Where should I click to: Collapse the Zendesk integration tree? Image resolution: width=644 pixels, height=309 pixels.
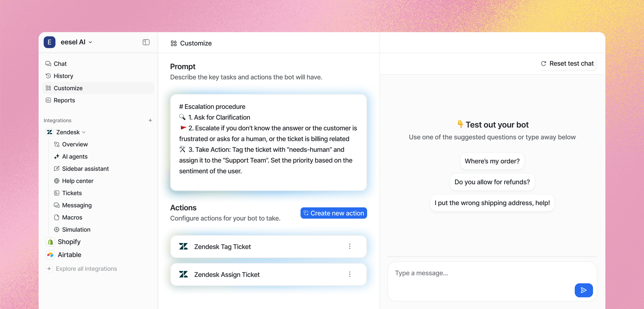[84, 132]
